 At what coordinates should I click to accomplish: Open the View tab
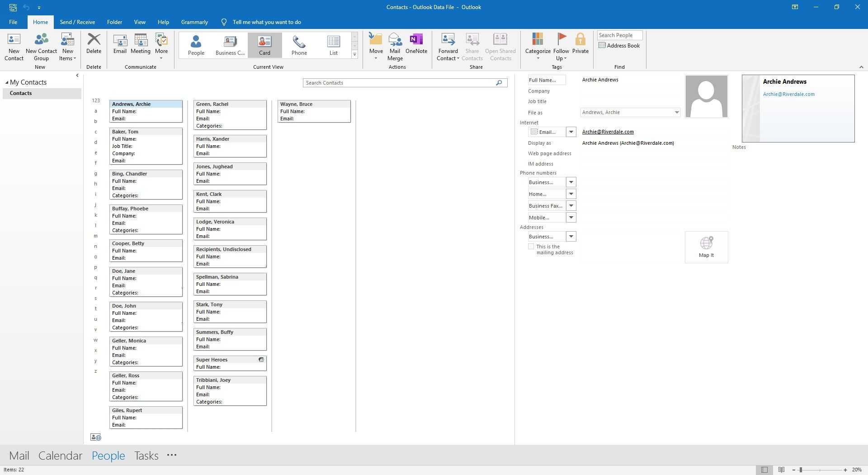[140, 22]
